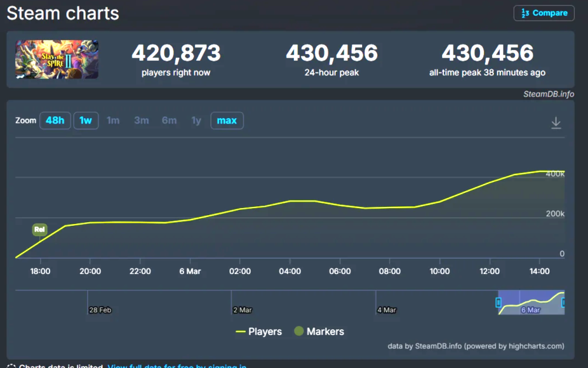Switch chart zoom to 1y
This screenshot has height=368, width=588.
tap(196, 121)
